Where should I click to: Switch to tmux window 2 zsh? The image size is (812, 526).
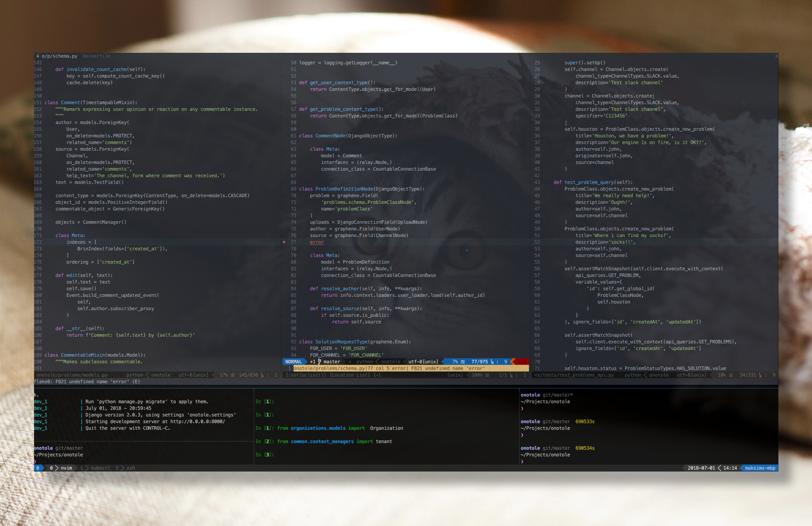point(125,468)
